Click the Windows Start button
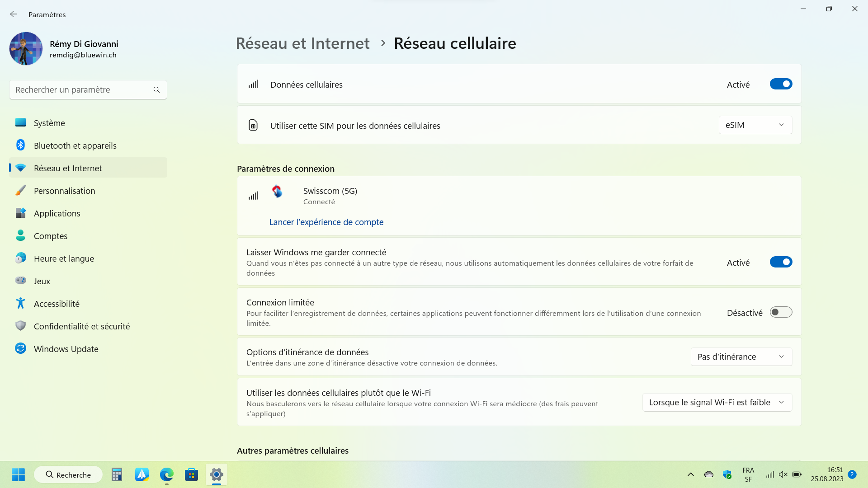The height and width of the screenshot is (488, 868). [x=19, y=474]
